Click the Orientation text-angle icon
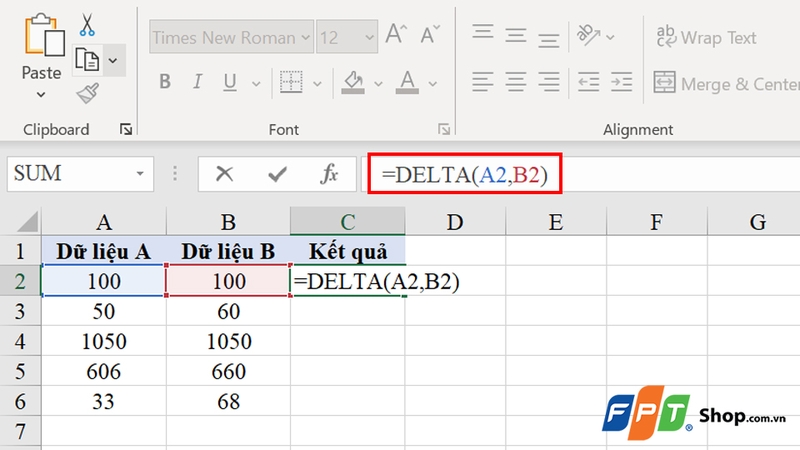 tap(588, 35)
